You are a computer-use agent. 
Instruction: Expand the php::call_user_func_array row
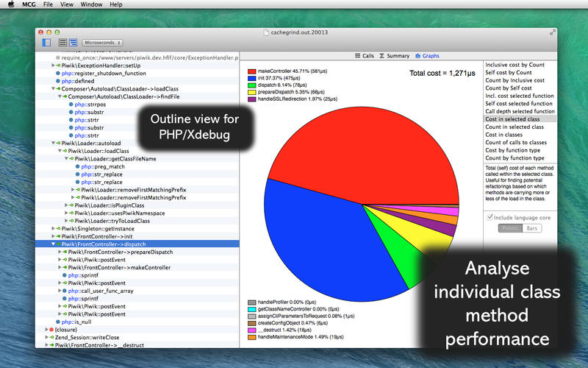[x=60, y=291]
